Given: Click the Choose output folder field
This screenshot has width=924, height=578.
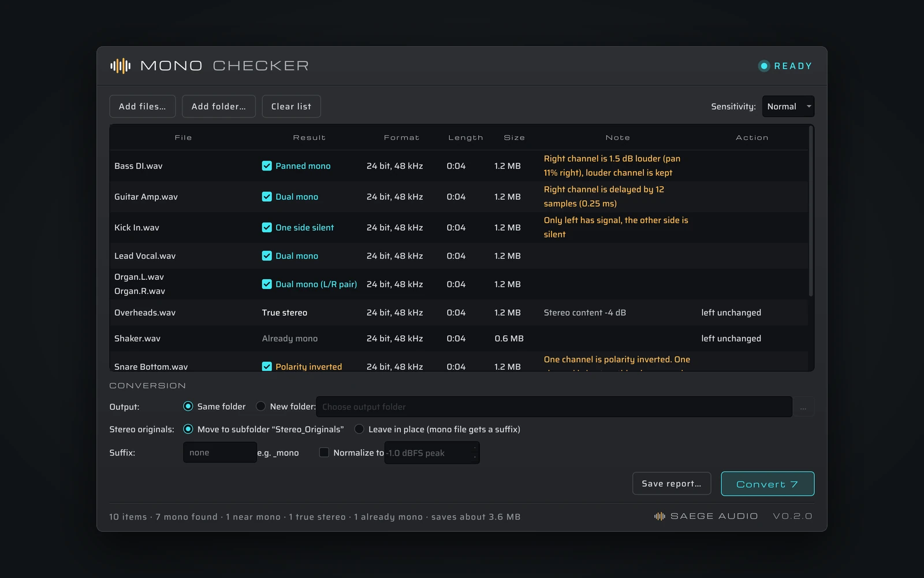Looking at the screenshot, I should 554,407.
